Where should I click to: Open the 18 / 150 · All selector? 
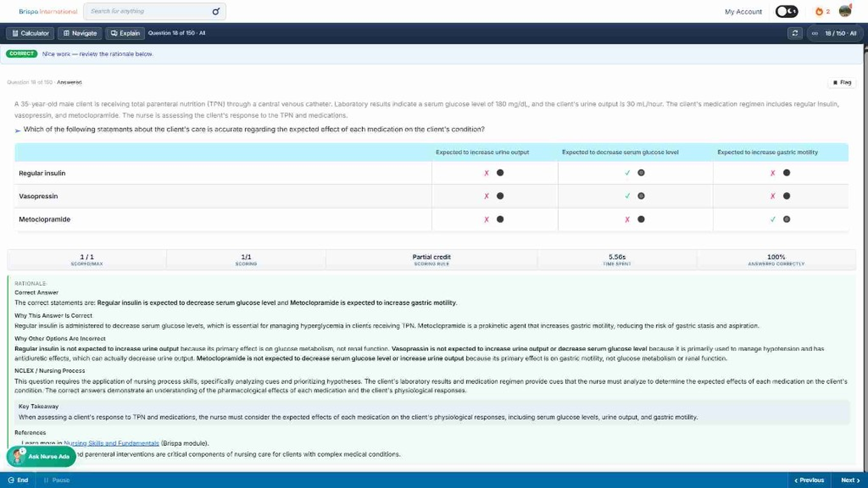click(835, 33)
